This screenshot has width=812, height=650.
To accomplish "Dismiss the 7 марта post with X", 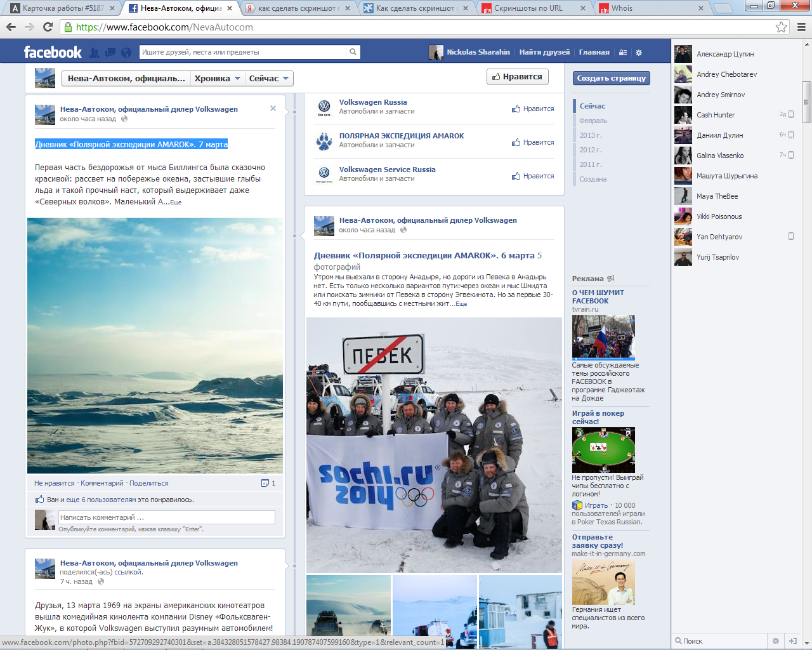I will click(273, 109).
